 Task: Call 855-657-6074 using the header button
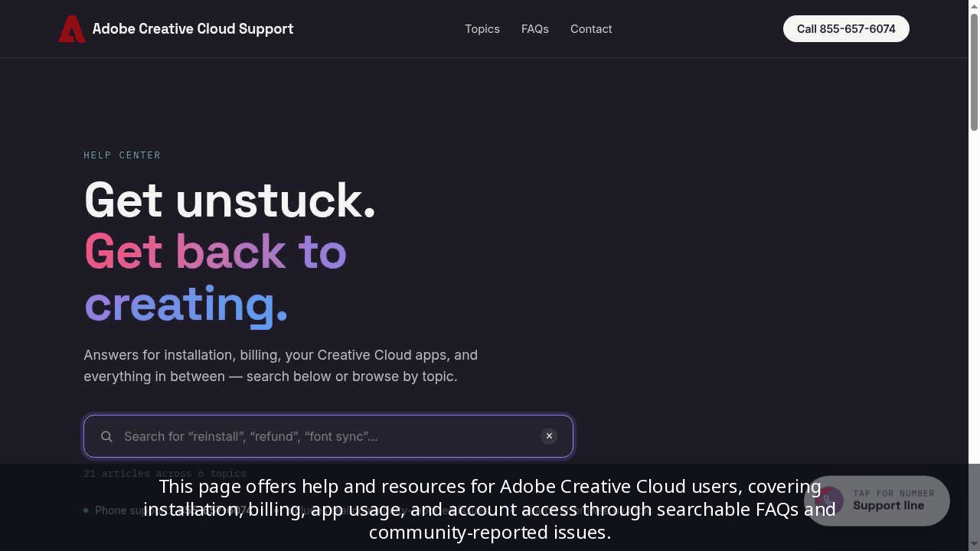point(846,29)
